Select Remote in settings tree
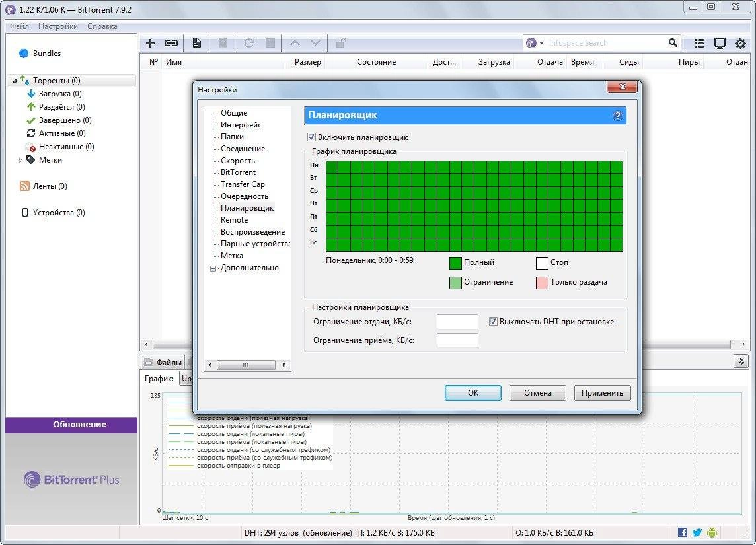Viewport: 756px width, 545px height. click(x=235, y=220)
